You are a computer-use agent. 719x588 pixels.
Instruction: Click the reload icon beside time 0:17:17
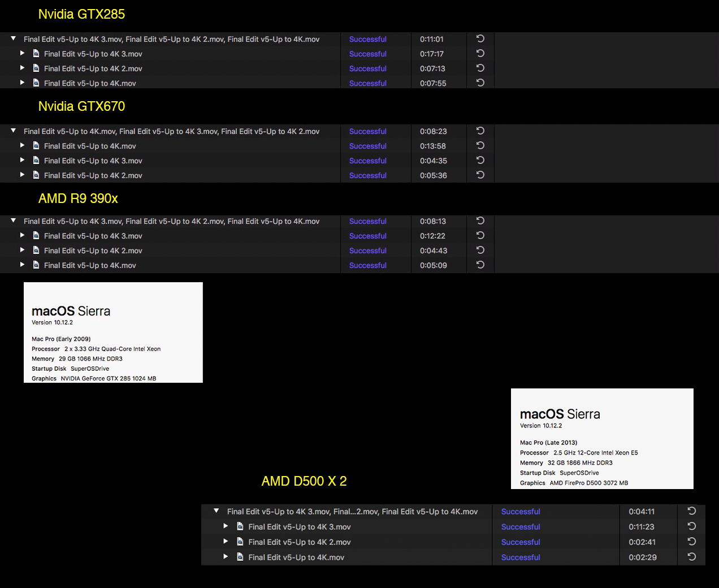click(480, 53)
